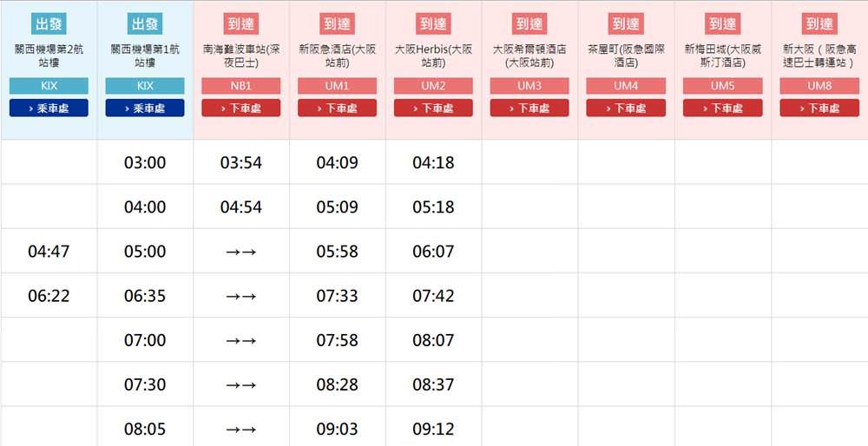Viewport: 868px width, 446px height.
Task: Open 下車處 under the UM3 Hilton stop
Action: pyautogui.click(x=529, y=108)
